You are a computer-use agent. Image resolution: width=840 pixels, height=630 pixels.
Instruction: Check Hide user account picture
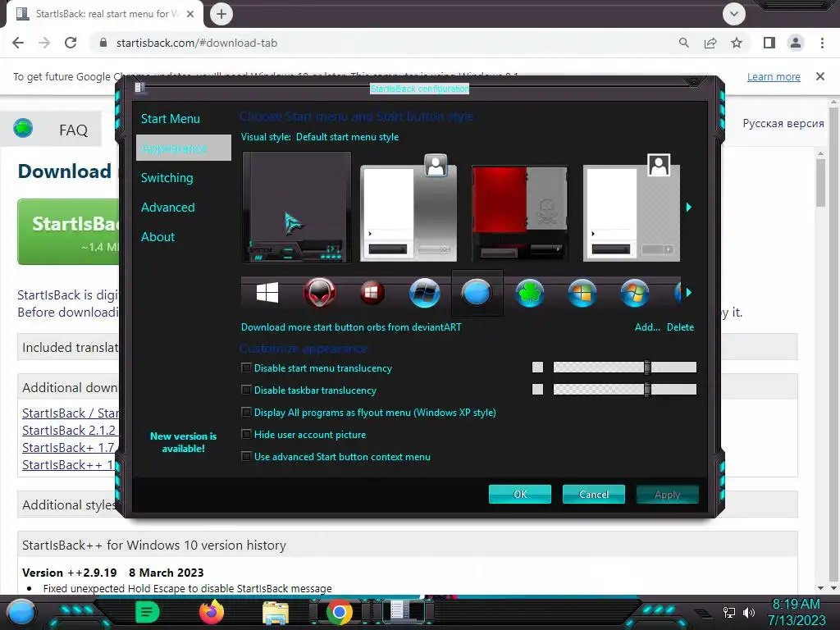pyautogui.click(x=246, y=434)
